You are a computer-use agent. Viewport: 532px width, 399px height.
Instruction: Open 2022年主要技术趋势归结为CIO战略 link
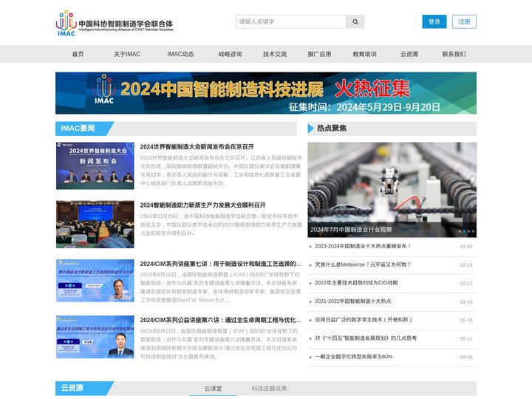(x=356, y=283)
